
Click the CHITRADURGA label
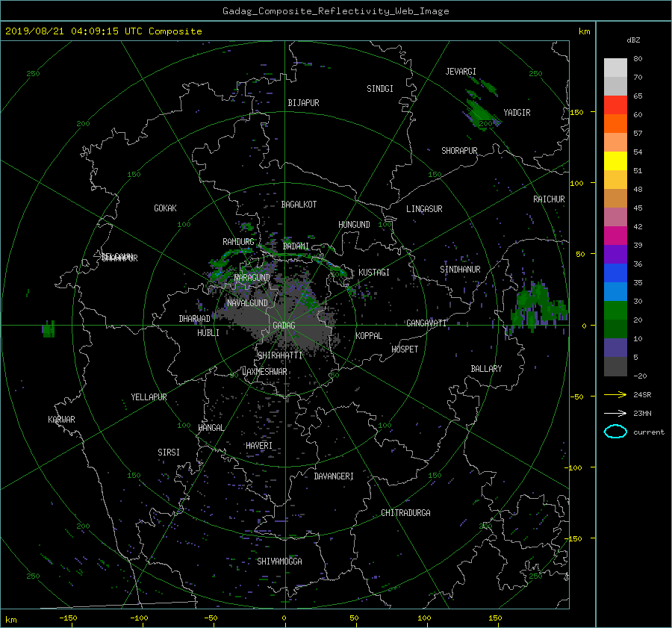(405, 513)
